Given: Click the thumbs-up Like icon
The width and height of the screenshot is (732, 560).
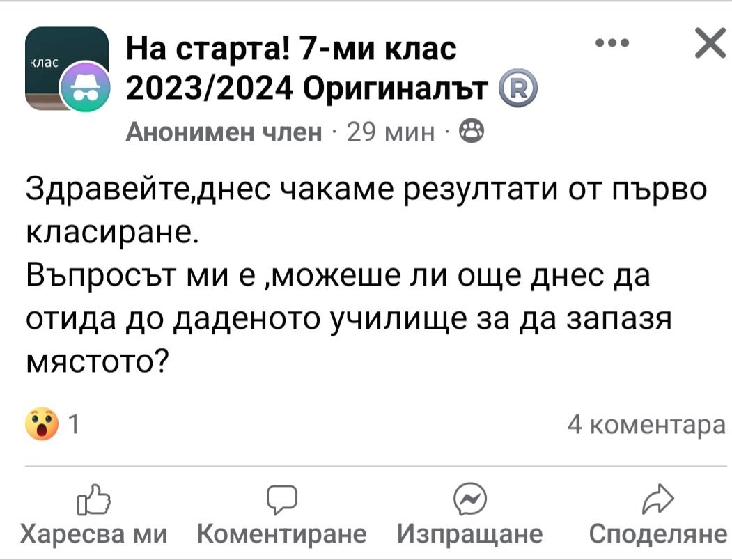Looking at the screenshot, I should click(94, 499).
